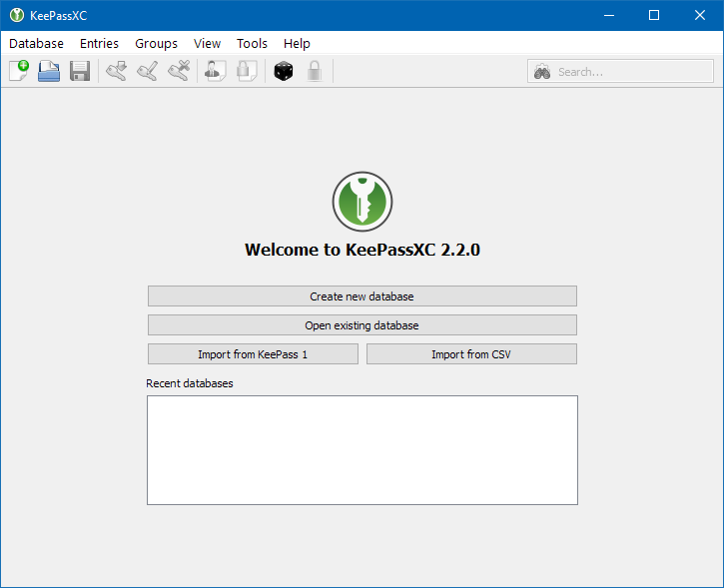Image resolution: width=724 pixels, height=588 pixels.
Task: Focus the Search input field
Action: pyautogui.click(x=629, y=72)
